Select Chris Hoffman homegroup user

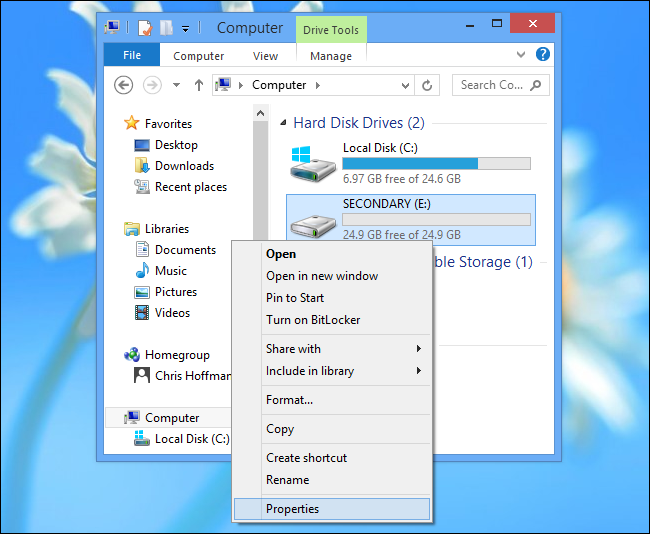coord(193,376)
